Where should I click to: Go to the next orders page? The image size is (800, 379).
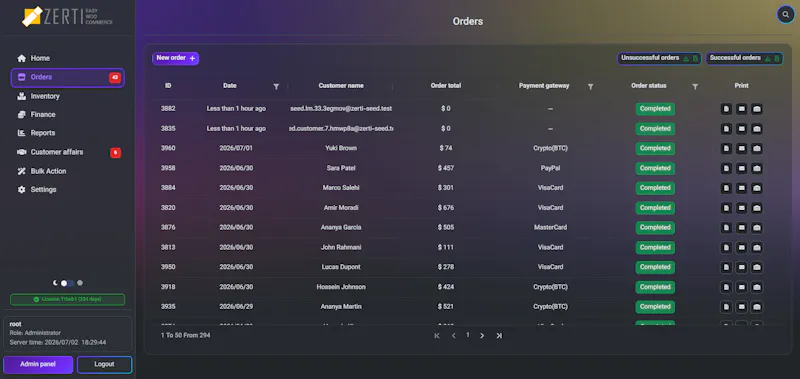(482, 336)
